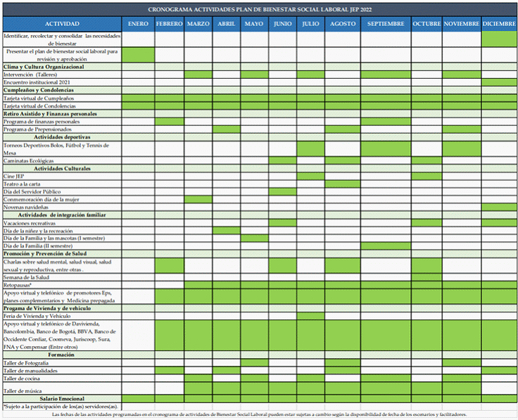The image size is (518, 420).
Task: Click the ACTIVIDAD header cell
Action: (61, 24)
